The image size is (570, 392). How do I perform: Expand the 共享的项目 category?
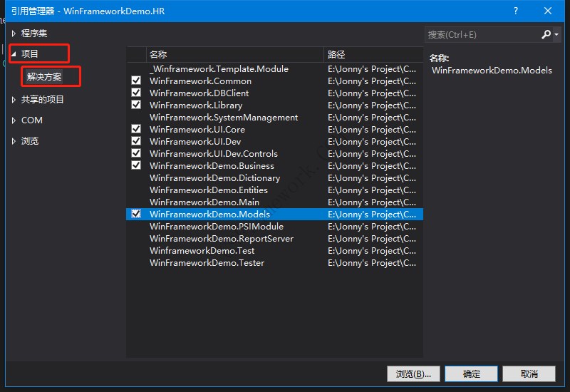(x=14, y=100)
